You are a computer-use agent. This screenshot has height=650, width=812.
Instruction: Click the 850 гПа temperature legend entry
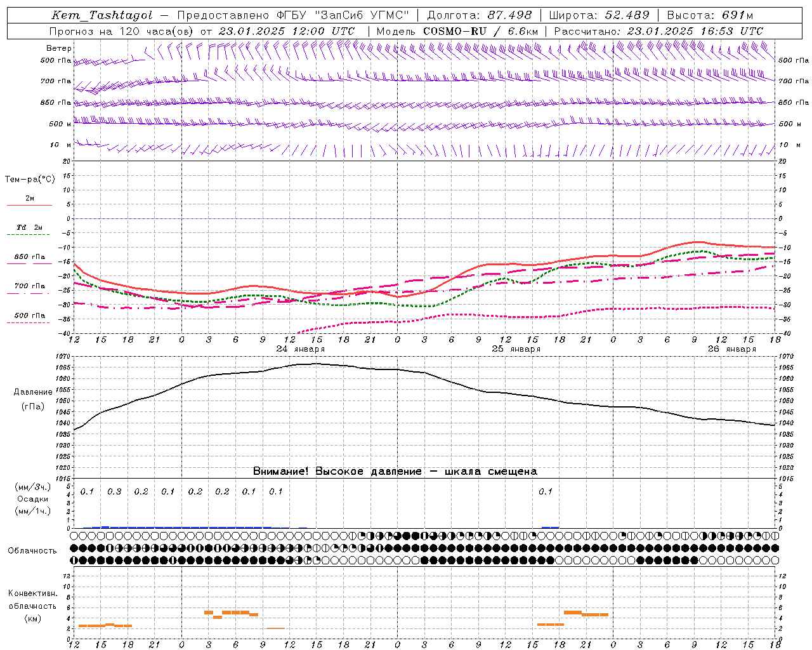point(29,257)
